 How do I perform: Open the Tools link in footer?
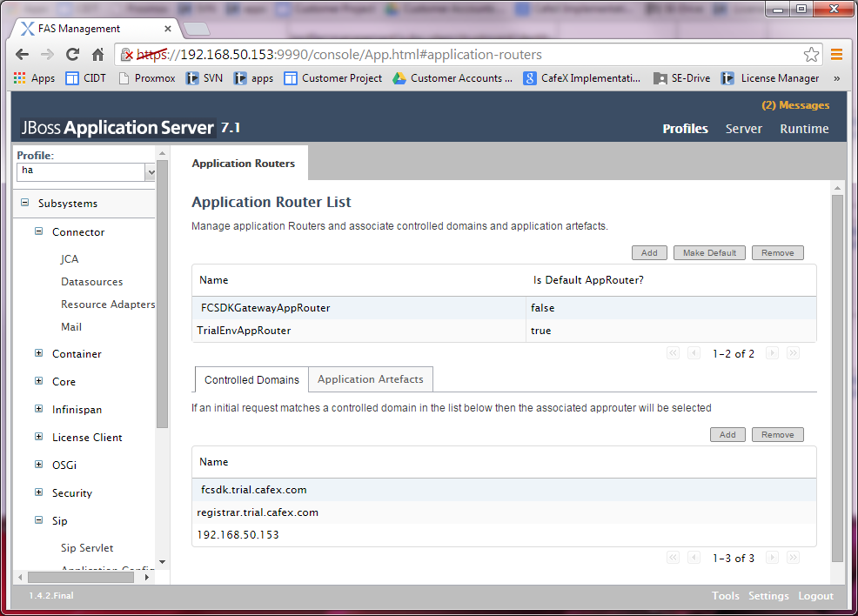[725, 596]
